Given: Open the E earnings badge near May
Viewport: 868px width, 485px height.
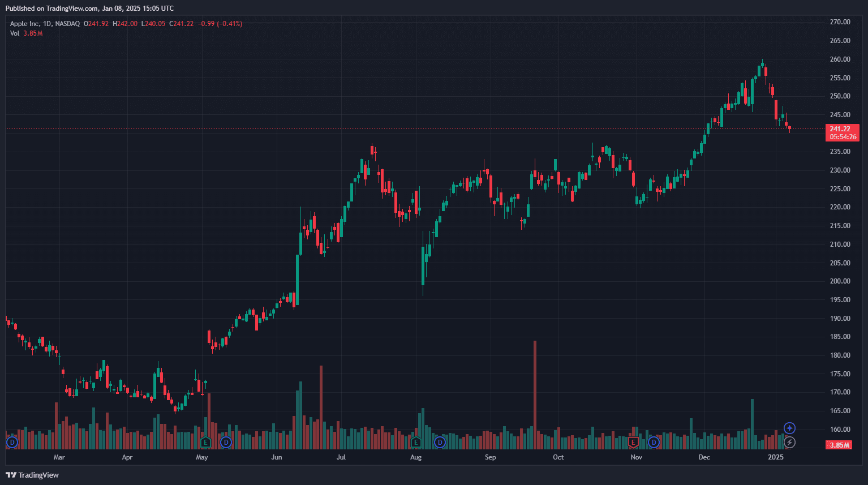Looking at the screenshot, I should coord(205,442).
